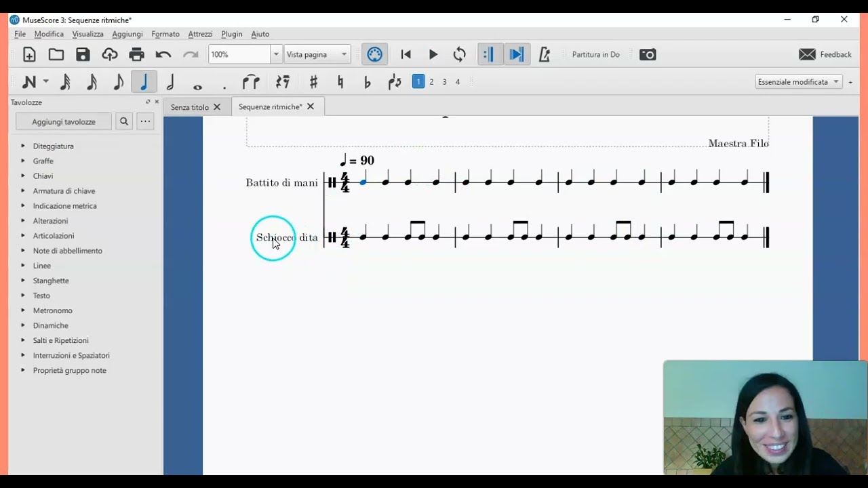Open the Visualizza menu
868x488 pixels.
87,34
